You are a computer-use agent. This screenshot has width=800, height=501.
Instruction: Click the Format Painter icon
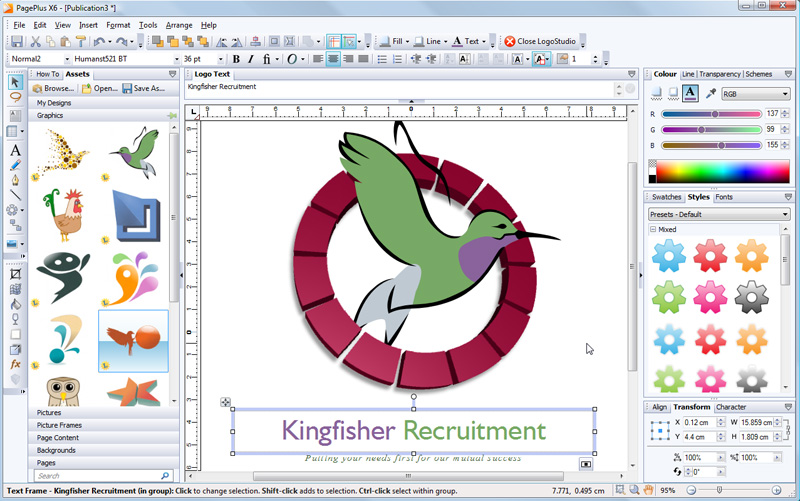coord(81,41)
